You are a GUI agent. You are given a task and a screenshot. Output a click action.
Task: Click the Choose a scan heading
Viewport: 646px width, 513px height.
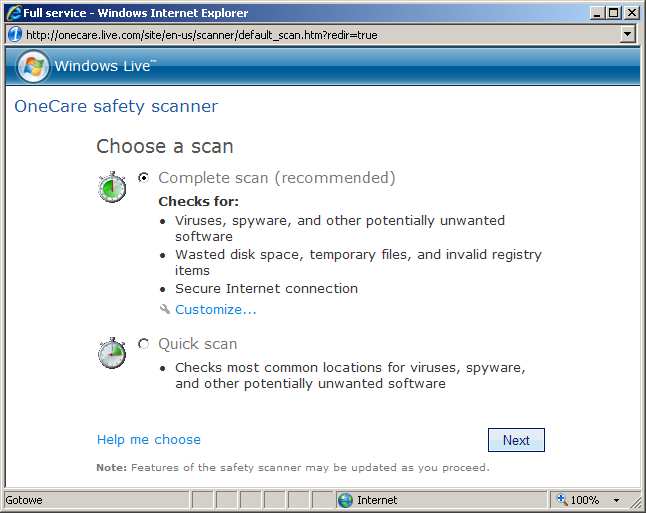[165, 146]
